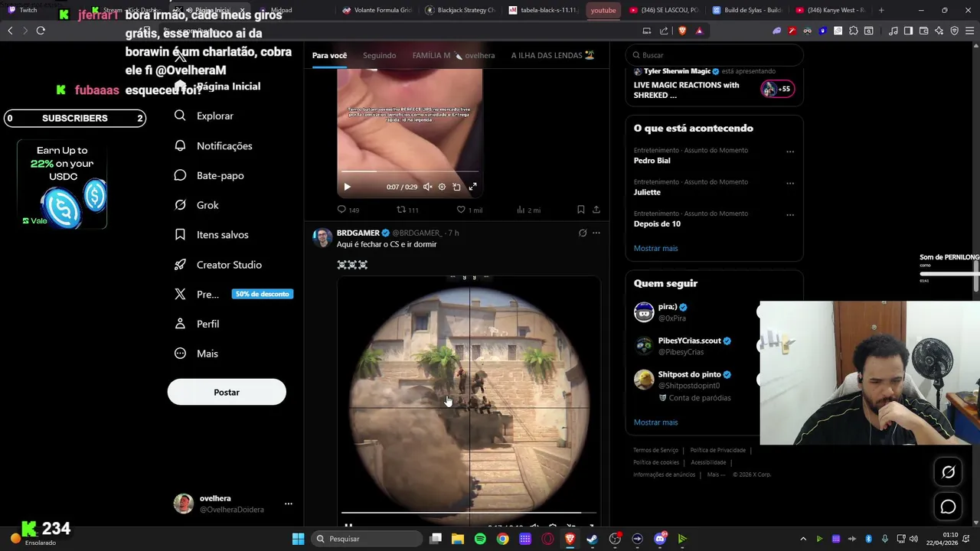Screen dimensions: 980x551
Task: Open A ILHA DAS LENDAS tab
Action: 553,55
